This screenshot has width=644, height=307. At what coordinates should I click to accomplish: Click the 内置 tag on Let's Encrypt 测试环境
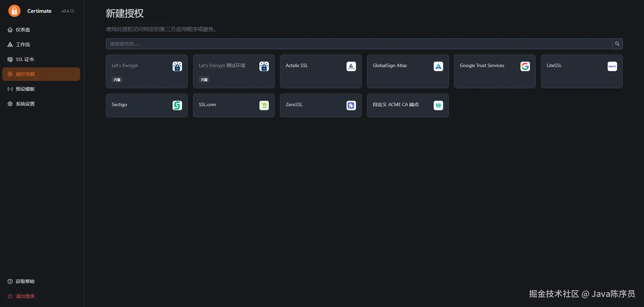click(204, 80)
